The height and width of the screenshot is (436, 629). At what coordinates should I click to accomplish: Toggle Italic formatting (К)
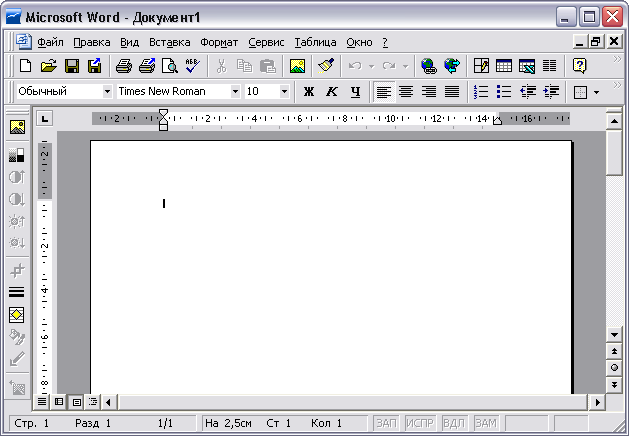(x=331, y=92)
